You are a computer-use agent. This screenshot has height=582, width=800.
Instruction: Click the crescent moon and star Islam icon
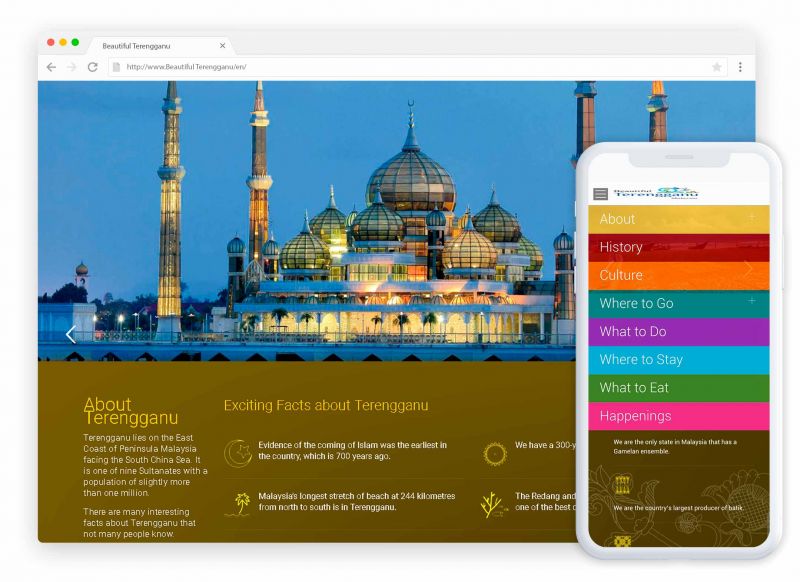(x=237, y=452)
